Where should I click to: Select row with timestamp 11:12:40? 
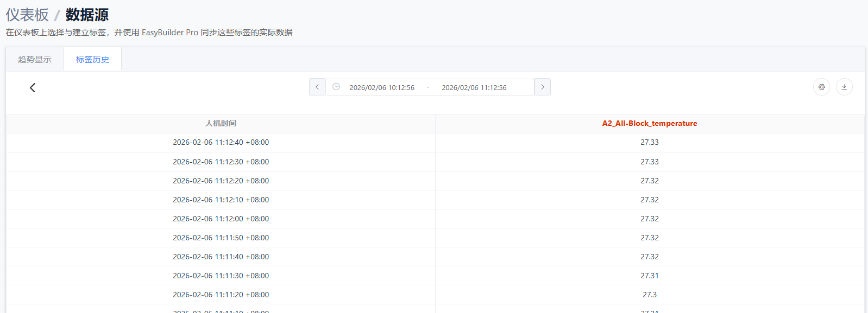(x=221, y=143)
